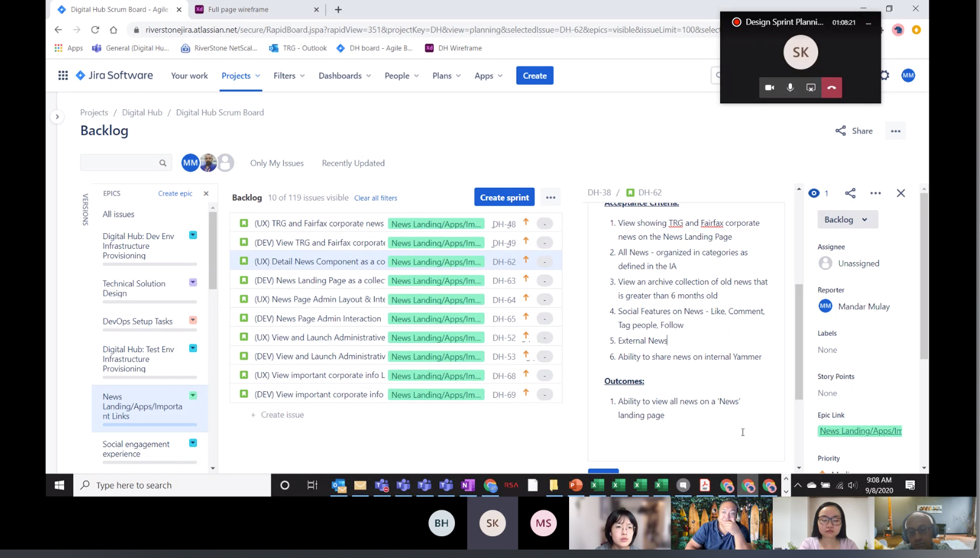Open the Jira app switcher grid
The width and height of the screenshot is (980, 558).
(63, 75)
